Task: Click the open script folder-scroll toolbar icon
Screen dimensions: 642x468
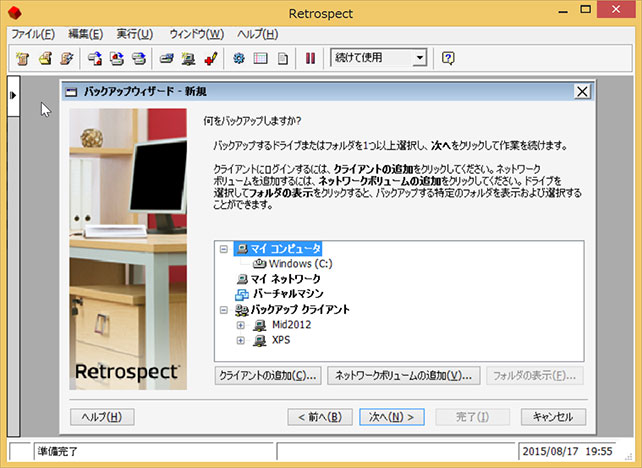Action: [45, 58]
